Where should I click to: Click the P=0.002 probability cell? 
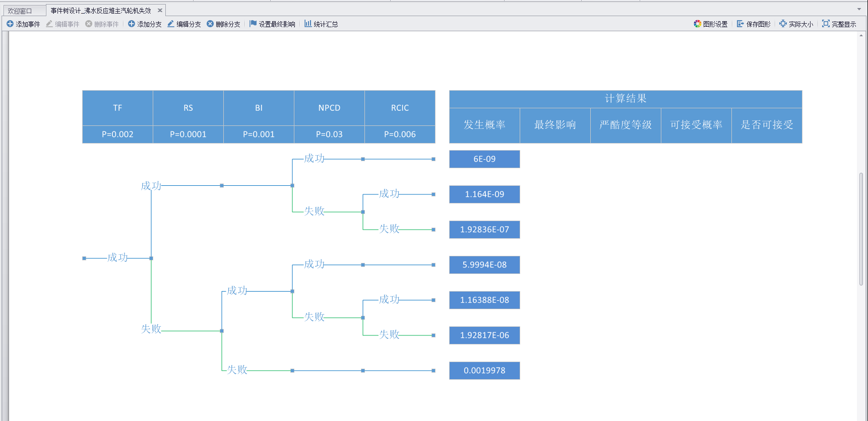[117, 134]
